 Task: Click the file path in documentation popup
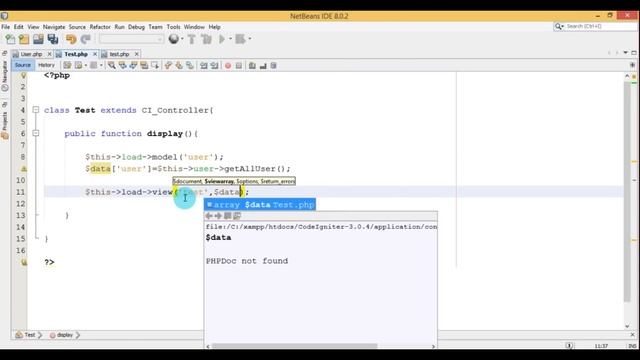[x=321, y=227]
